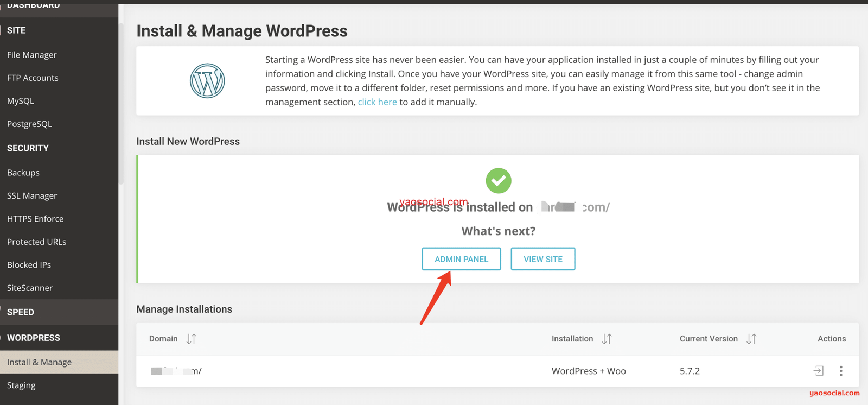This screenshot has height=405, width=868.
Task: Select Backups in the sidebar
Action: 23,173
